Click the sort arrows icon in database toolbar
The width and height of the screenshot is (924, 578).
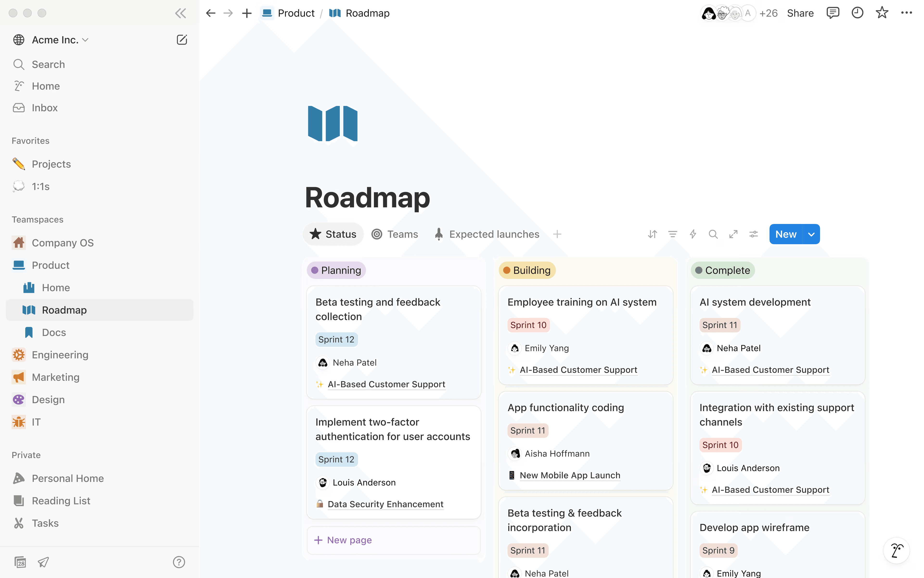point(653,234)
